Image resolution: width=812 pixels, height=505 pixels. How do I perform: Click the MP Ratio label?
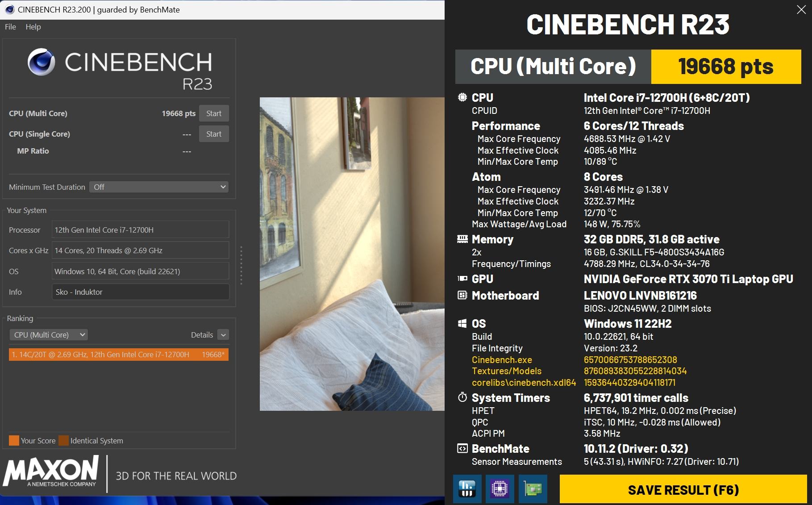[x=33, y=151]
